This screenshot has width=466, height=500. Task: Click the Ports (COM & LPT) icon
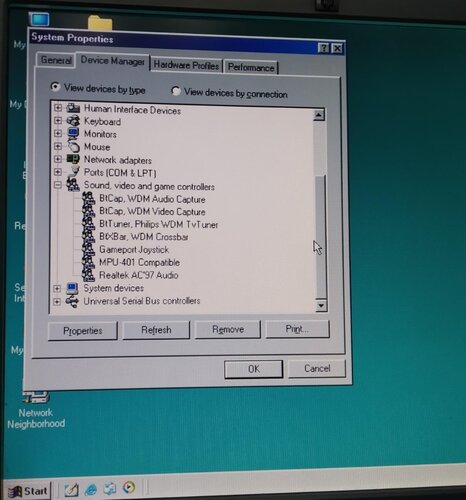pyautogui.click(x=73, y=171)
